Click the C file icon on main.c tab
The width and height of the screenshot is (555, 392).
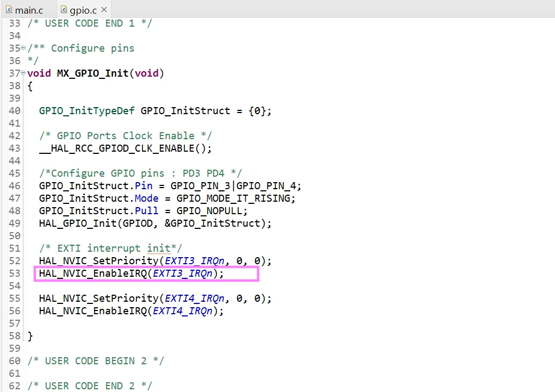(x=9, y=10)
